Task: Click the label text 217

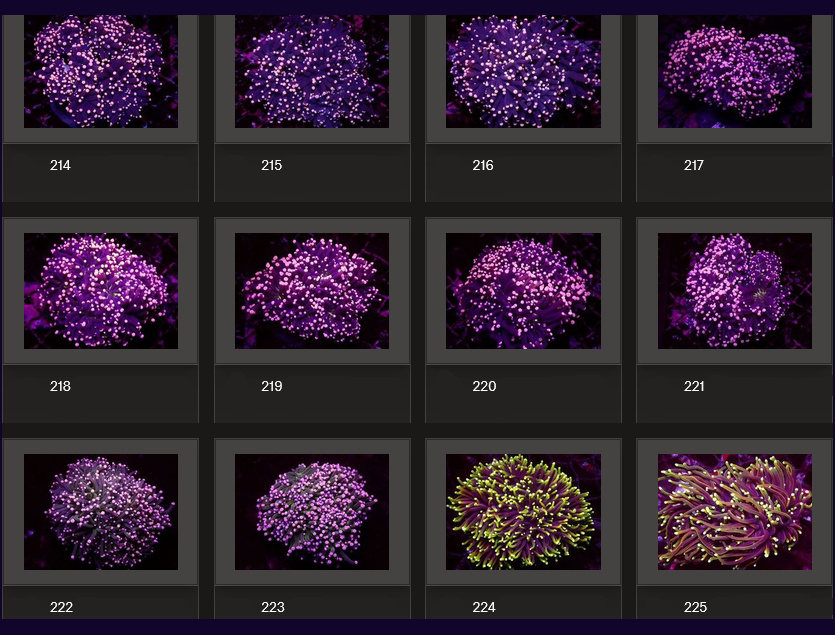Action: pyautogui.click(x=694, y=165)
